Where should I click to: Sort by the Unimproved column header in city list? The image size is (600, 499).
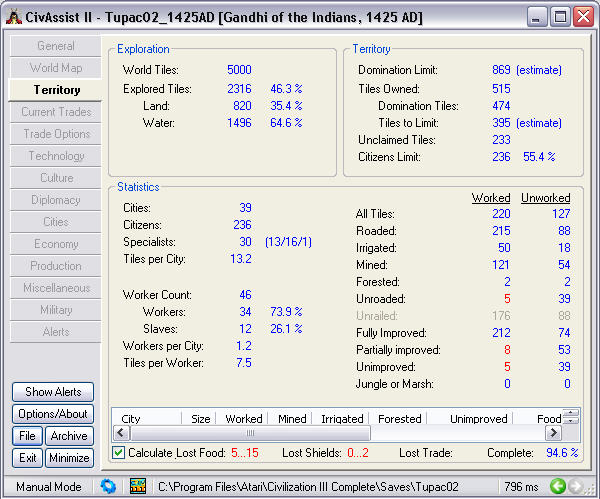tap(470, 419)
